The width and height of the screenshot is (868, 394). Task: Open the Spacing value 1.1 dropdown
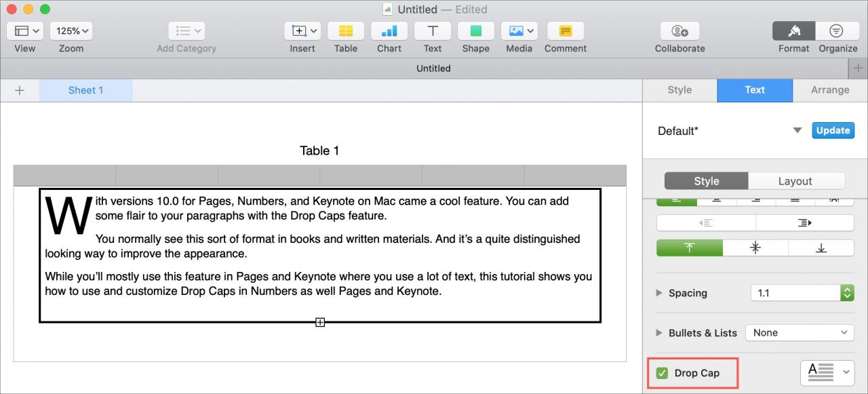802,293
